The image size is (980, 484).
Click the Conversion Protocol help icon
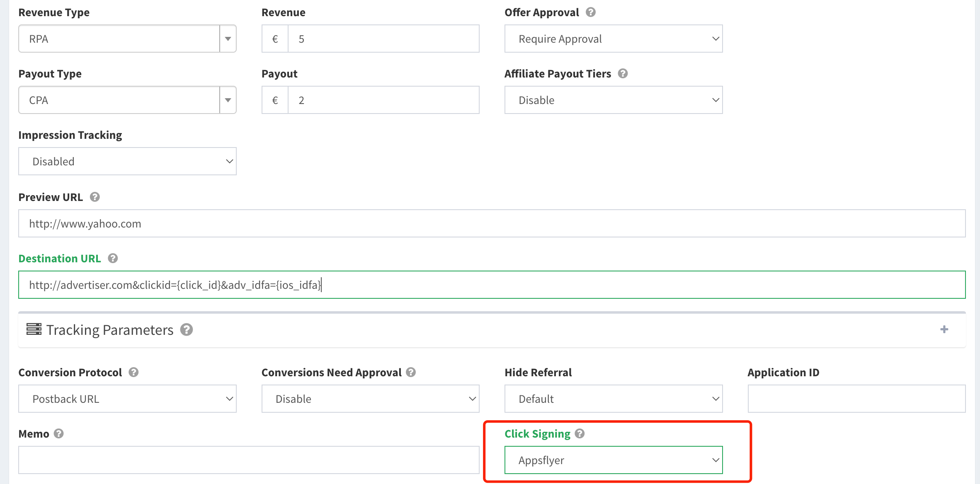pyautogui.click(x=133, y=373)
